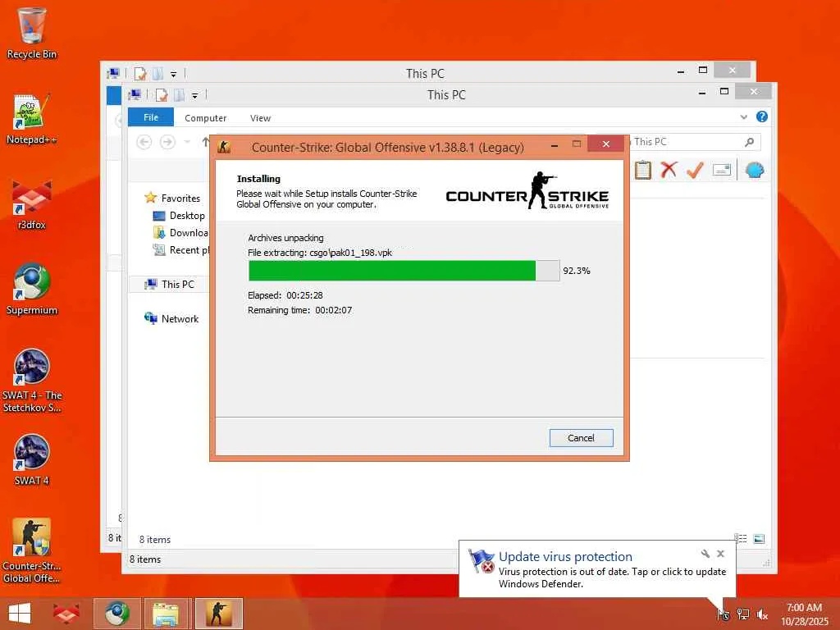
Task: Click the 'Elapsed: 00:25:28' text
Action: click(x=285, y=295)
